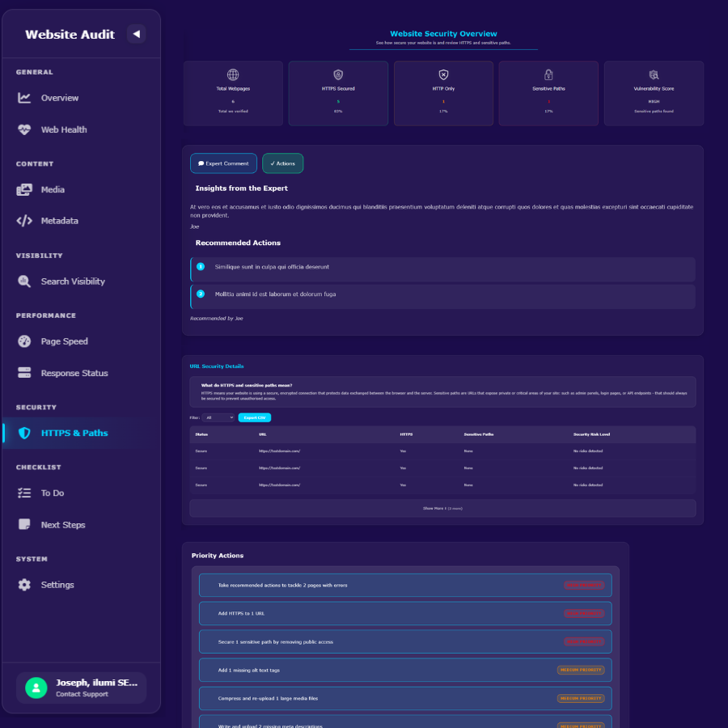
Task: Select the HTTPS & Paths shield icon
Action: (x=25, y=432)
